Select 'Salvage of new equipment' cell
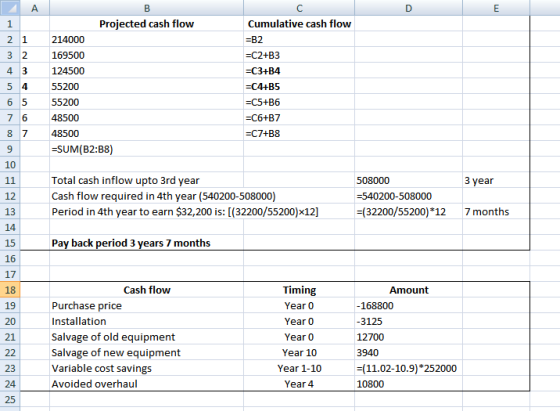Viewport: 560px width, 411px height. pos(146,352)
